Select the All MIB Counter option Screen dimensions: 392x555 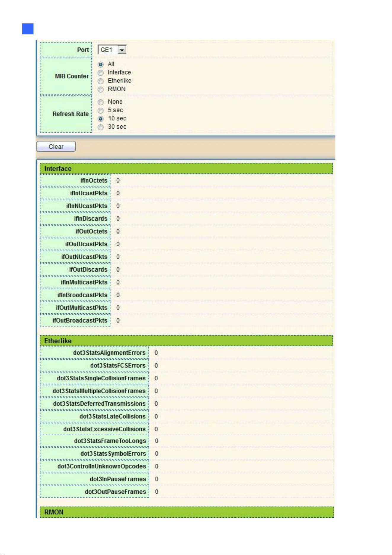pos(101,64)
